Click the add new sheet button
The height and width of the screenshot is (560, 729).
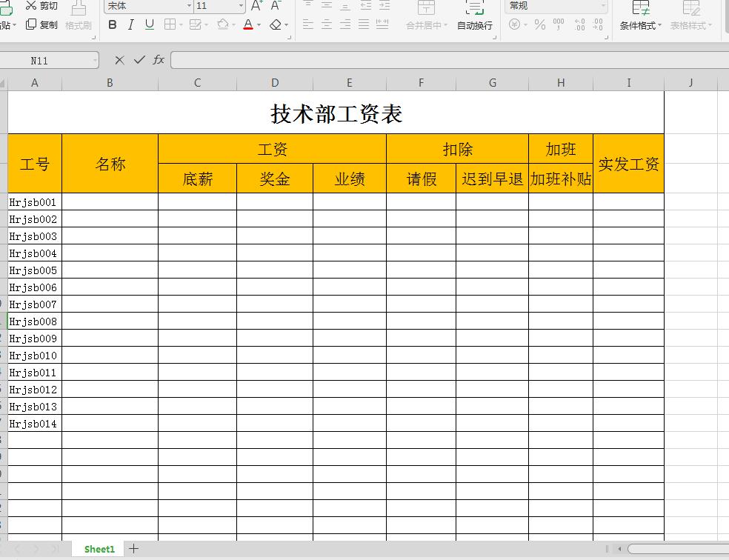133,549
